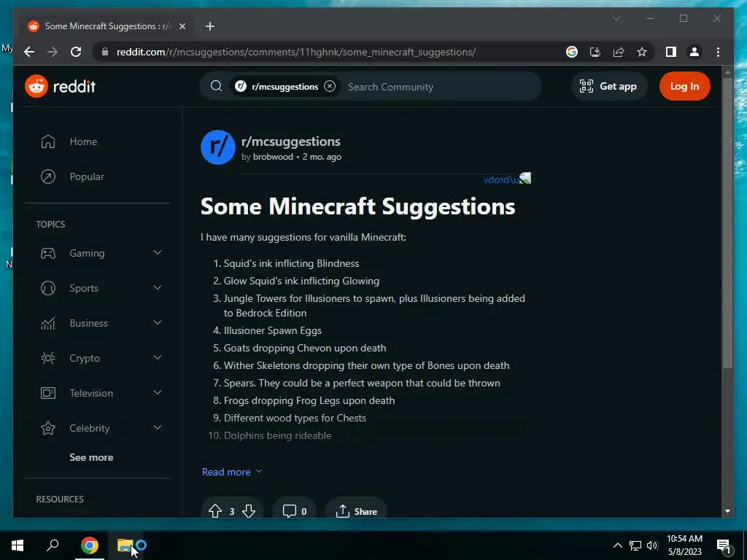The height and width of the screenshot is (560, 747).
Task: Open brobwood's user profile
Action: tap(273, 157)
